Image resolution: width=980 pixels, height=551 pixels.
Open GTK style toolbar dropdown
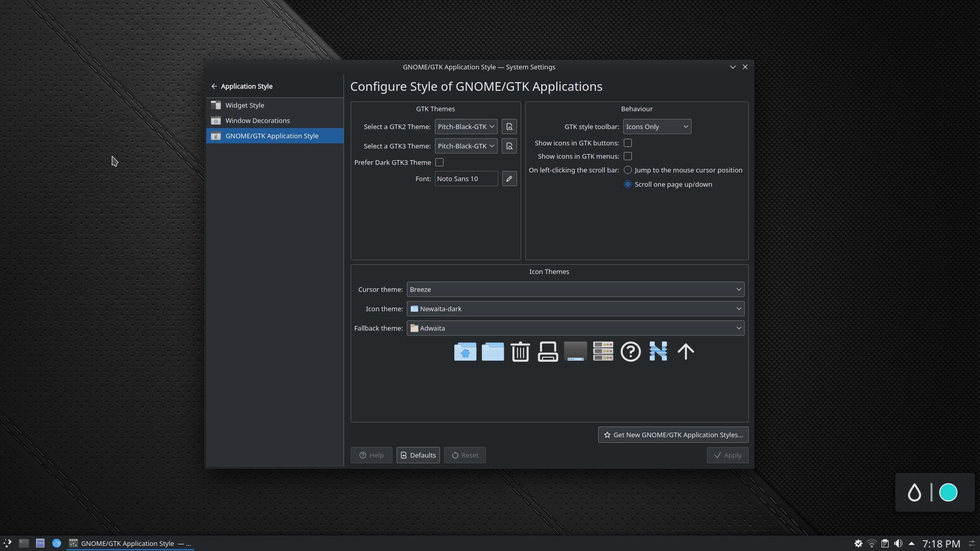657,127
